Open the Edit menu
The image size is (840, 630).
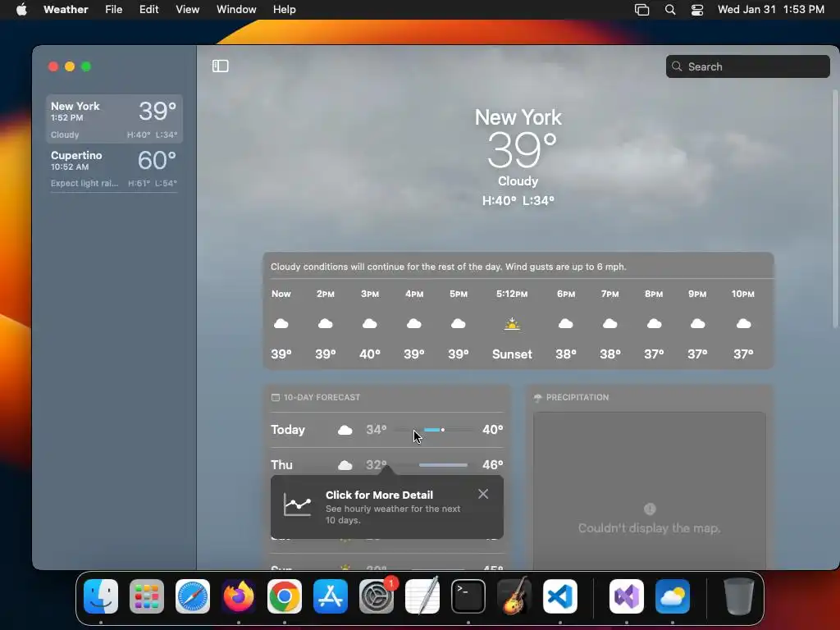(149, 10)
